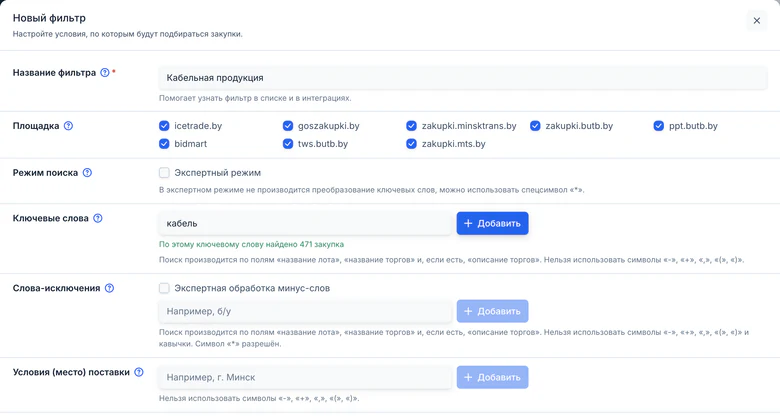
Task: Click the exclusion words field Например, б/у
Action: point(305,311)
